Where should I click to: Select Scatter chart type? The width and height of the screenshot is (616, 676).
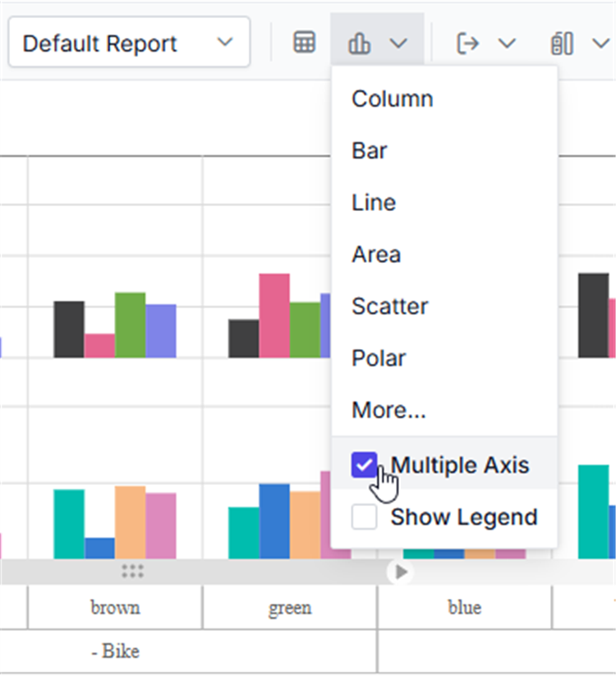pyautogui.click(x=444, y=306)
